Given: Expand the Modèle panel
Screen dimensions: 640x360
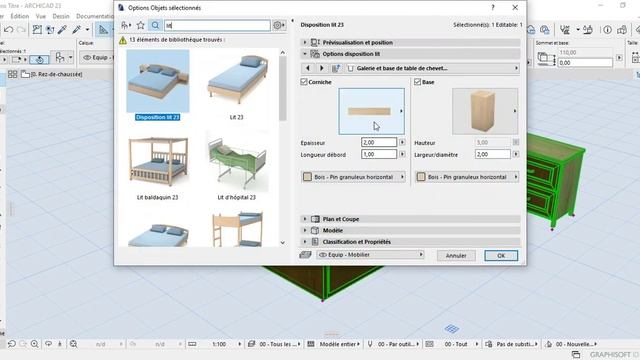Looking at the screenshot, I should click(x=304, y=231).
